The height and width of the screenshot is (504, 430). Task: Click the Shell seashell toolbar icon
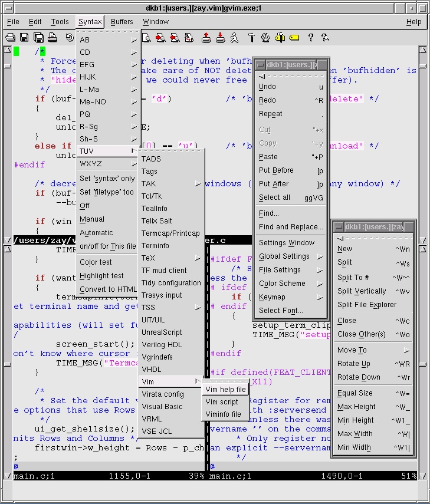pyautogui.click(x=265, y=38)
